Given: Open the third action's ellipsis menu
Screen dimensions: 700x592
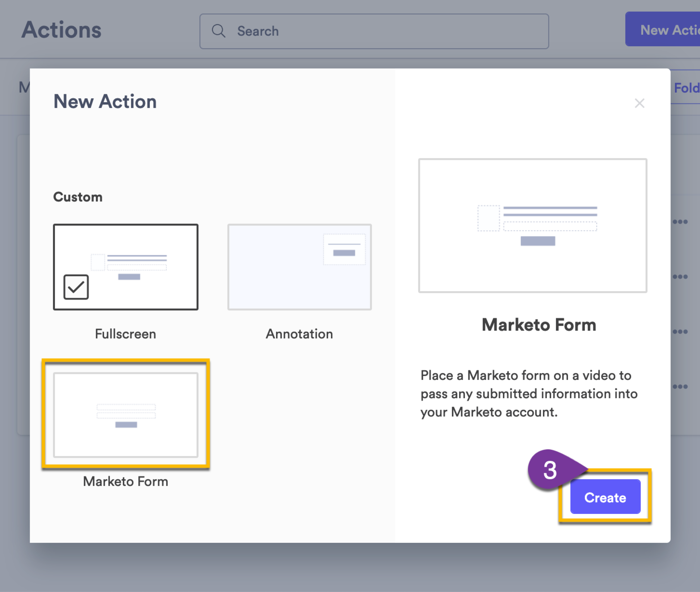Looking at the screenshot, I should pyautogui.click(x=680, y=332).
